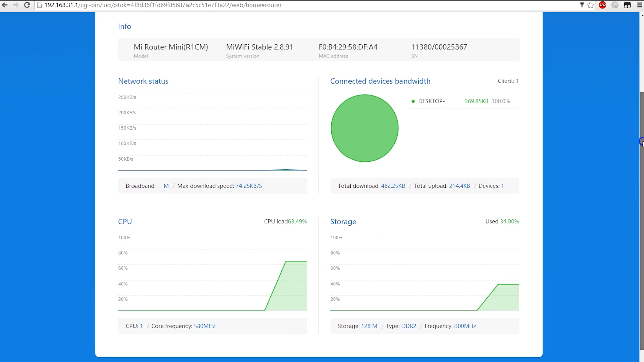Click the router MAC address text

point(348,47)
